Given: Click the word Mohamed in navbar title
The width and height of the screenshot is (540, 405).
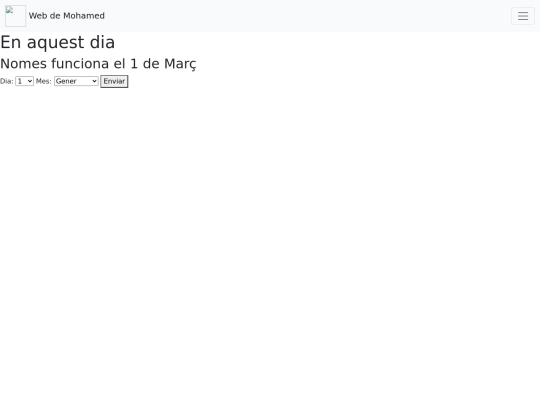Looking at the screenshot, I should (84, 16).
